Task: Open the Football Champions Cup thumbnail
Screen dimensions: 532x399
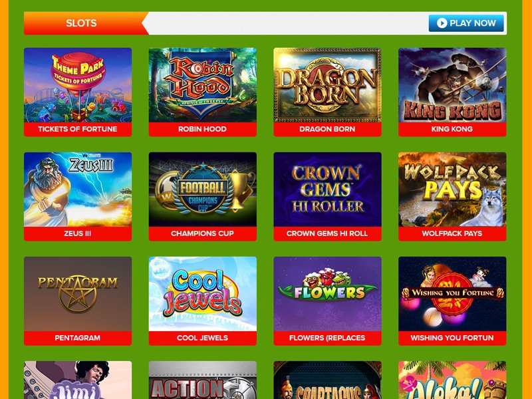Action: (x=203, y=190)
